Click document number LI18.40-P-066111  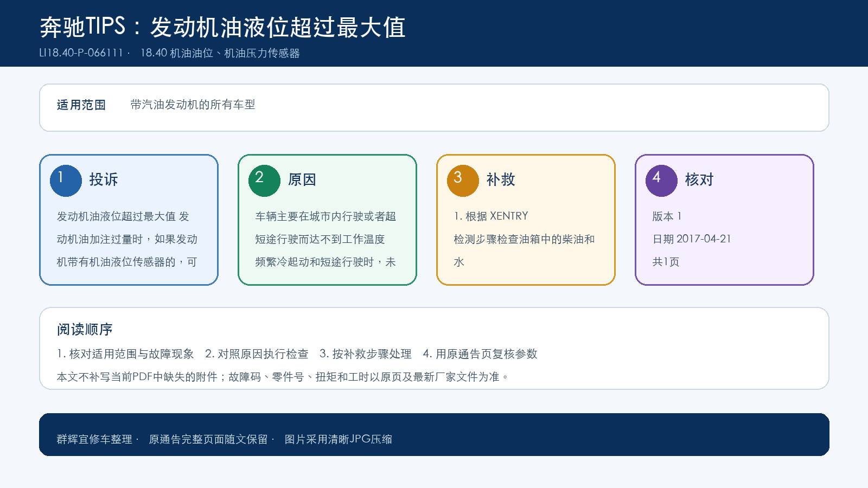[81, 53]
